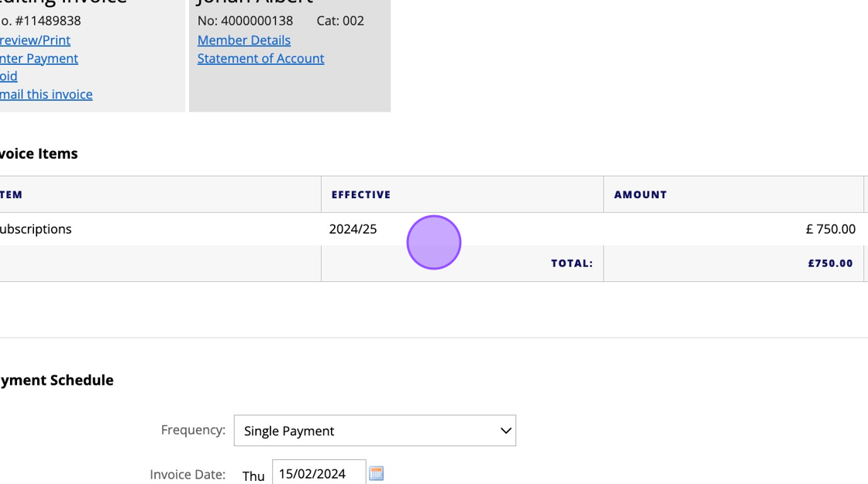Click the Invoice Items heading
This screenshot has width=868, height=484.
point(39,154)
